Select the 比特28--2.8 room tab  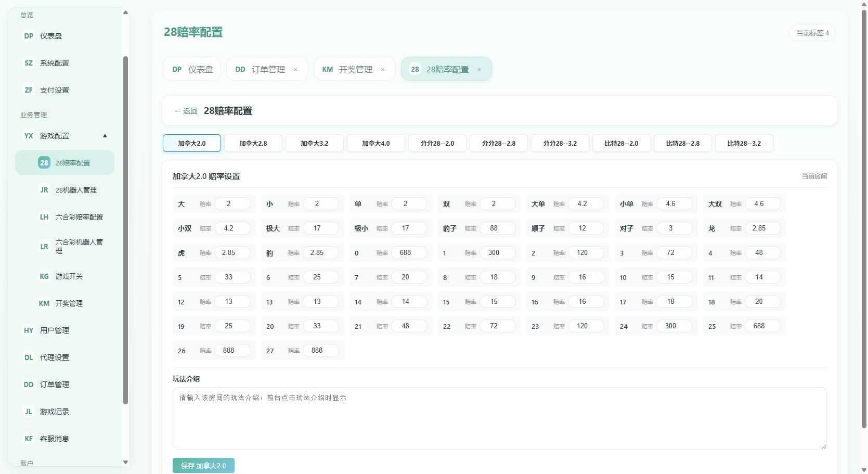click(x=683, y=143)
